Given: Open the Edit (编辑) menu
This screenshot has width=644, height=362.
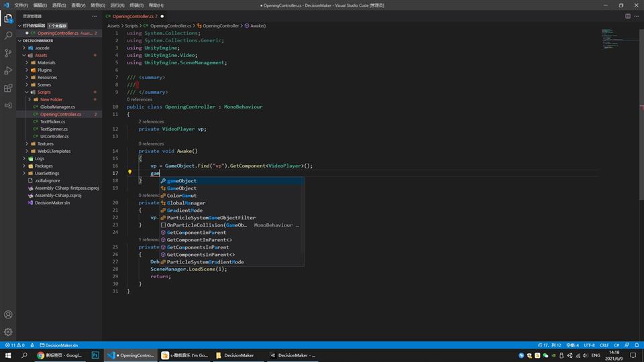Looking at the screenshot, I should 40,5.
